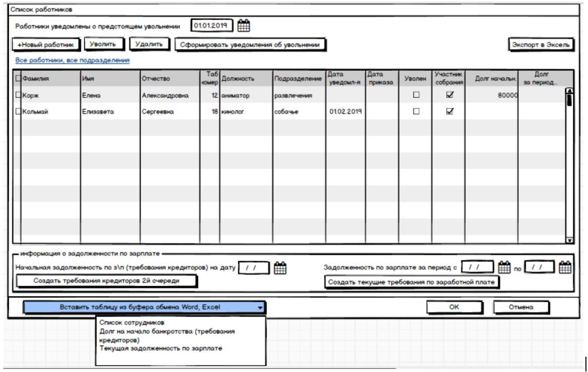Open calendar for period end date
The image size is (588, 372).
pos(565,267)
